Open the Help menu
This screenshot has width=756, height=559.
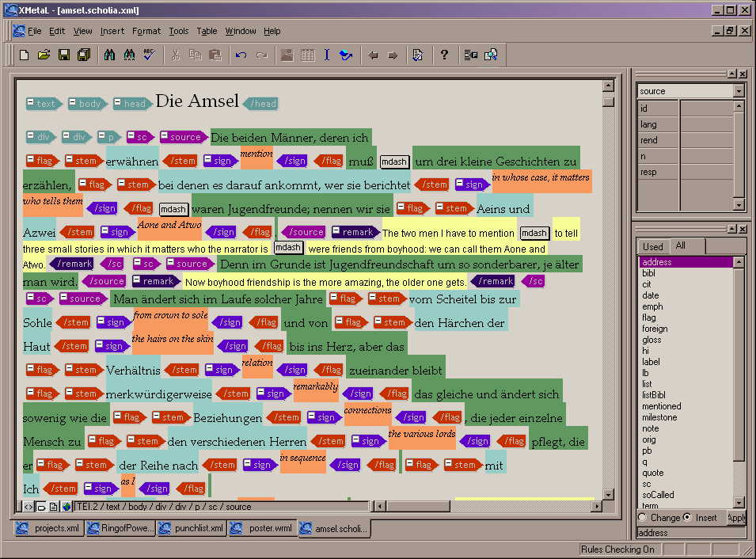pos(272,31)
